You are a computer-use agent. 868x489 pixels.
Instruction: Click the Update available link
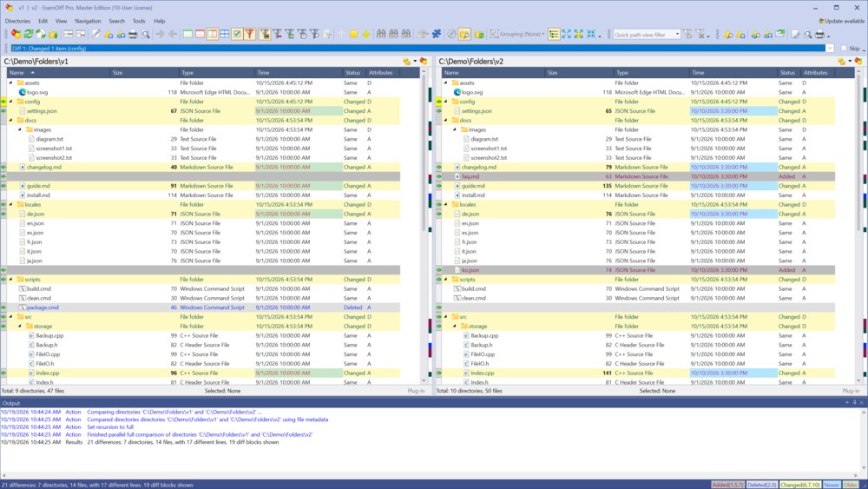point(841,21)
